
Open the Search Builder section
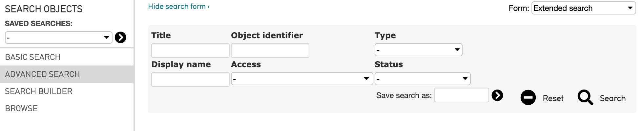click(39, 91)
